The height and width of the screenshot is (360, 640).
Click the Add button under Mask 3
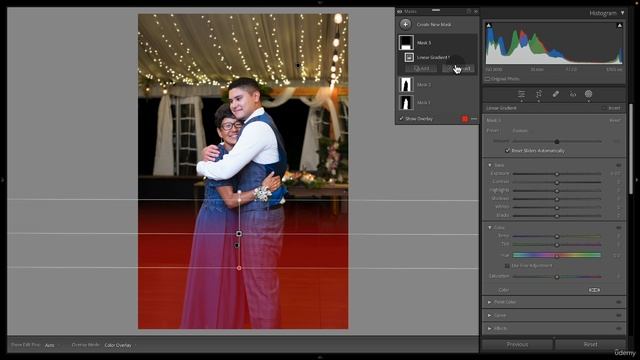pos(421,69)
